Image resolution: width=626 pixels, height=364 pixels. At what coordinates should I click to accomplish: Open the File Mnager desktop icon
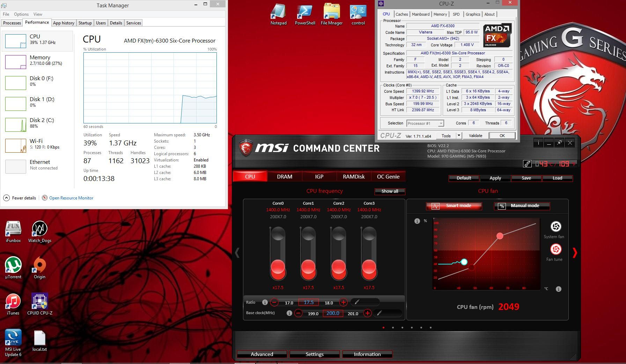pyautogui.click(x=331, y=15)
